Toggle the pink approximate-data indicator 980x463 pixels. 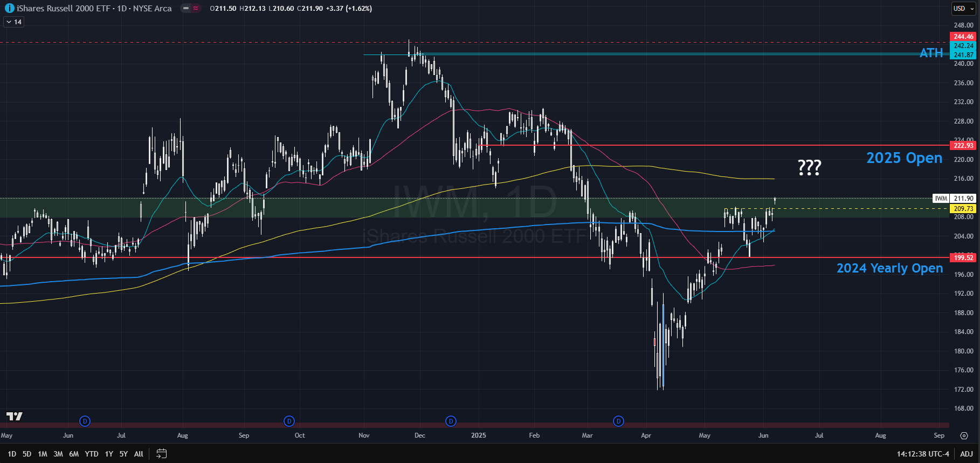[195, 8]
